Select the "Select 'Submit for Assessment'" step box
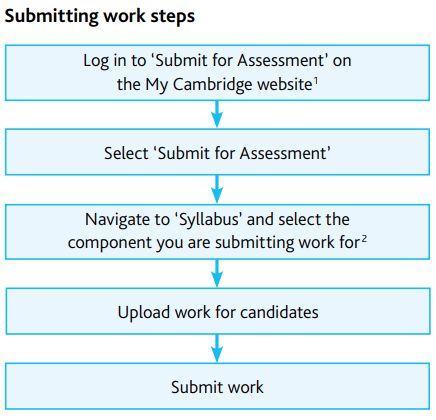 pos(217,152)
